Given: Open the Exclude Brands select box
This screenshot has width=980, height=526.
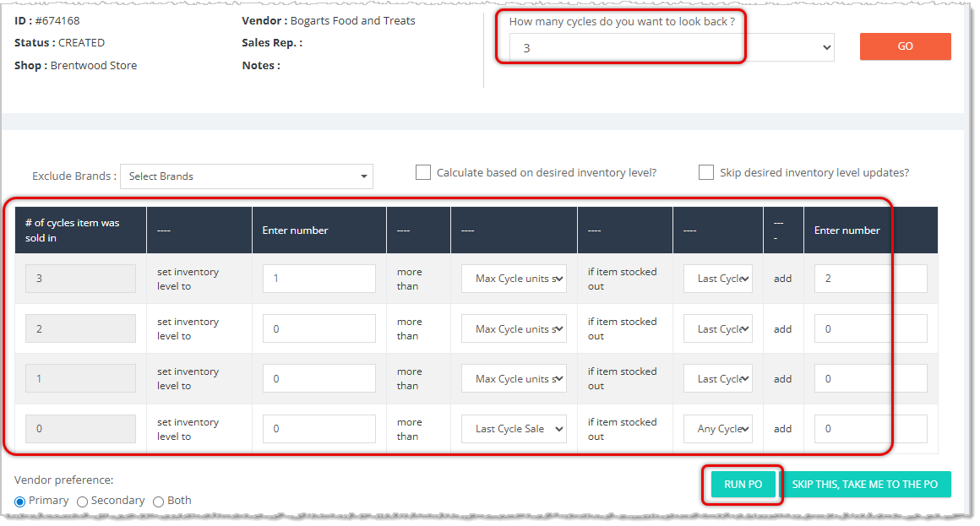Looking at the screenshot, I should [x=246, y=176].
